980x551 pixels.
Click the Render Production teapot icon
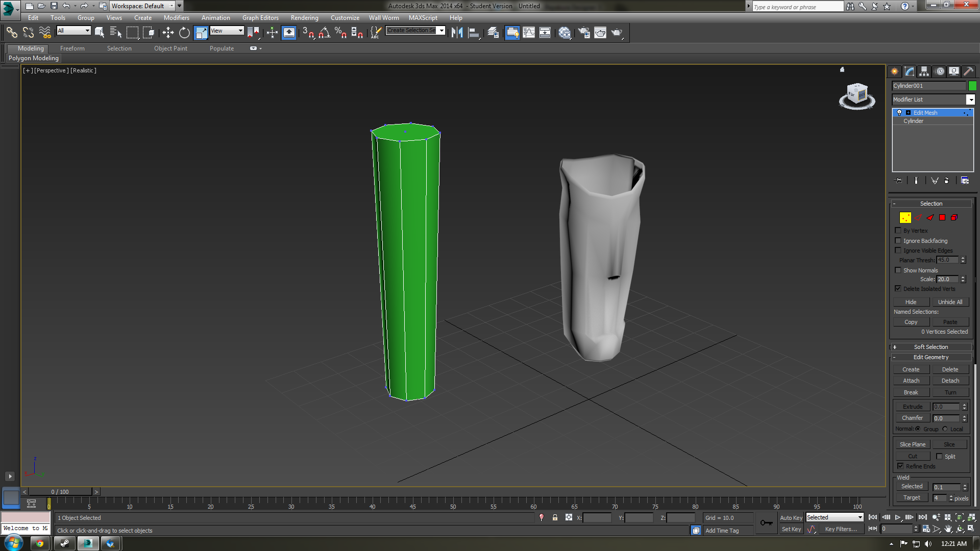point(617,33)
